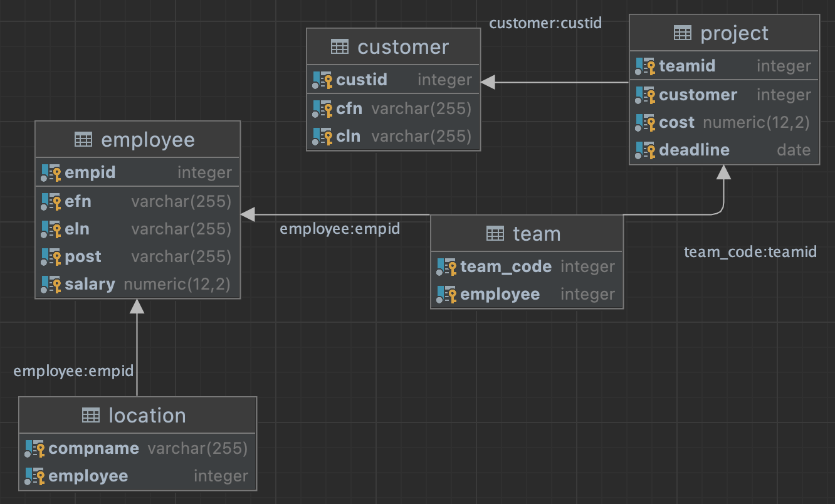
Task: Click the key icon of post column
Action: 51,256
